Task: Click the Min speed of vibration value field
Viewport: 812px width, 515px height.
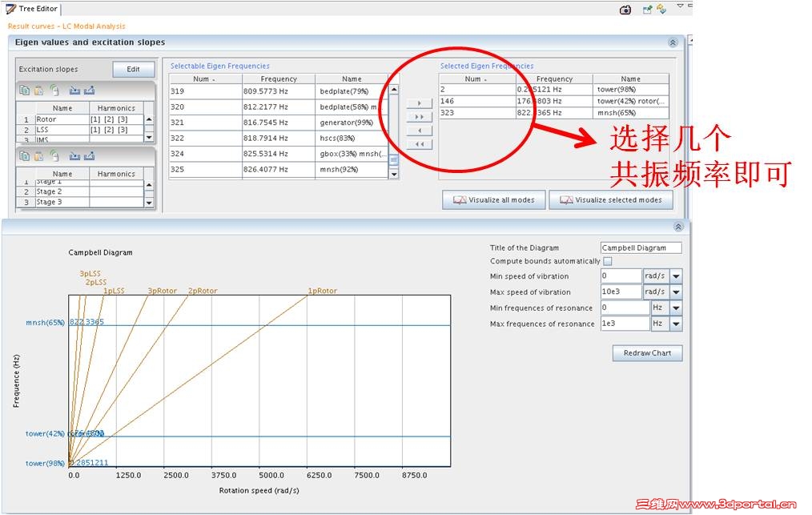Action: coord(621,276)
